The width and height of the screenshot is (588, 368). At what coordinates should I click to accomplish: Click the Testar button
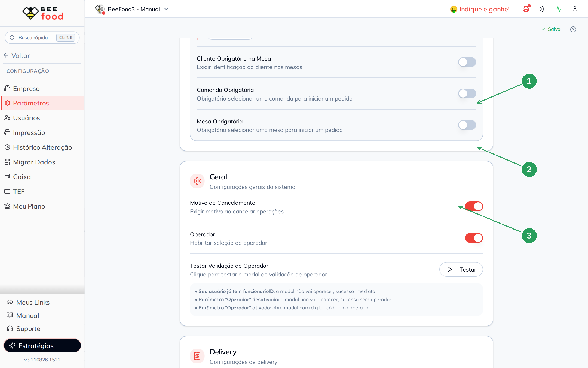tap(461, 269)
